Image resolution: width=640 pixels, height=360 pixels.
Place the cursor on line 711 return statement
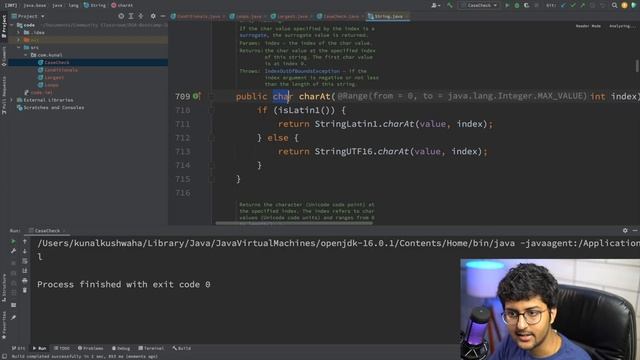(385, 124)
